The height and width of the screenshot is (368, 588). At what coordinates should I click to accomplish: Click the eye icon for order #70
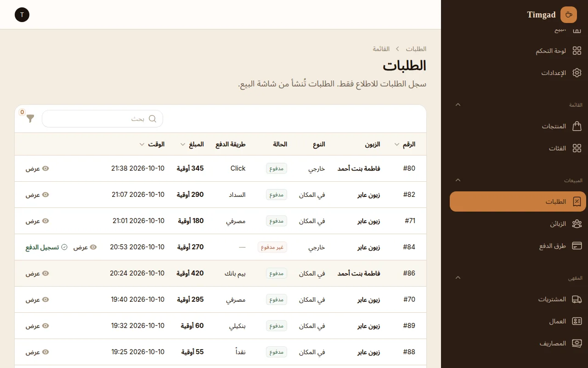[x=45, y=299]
